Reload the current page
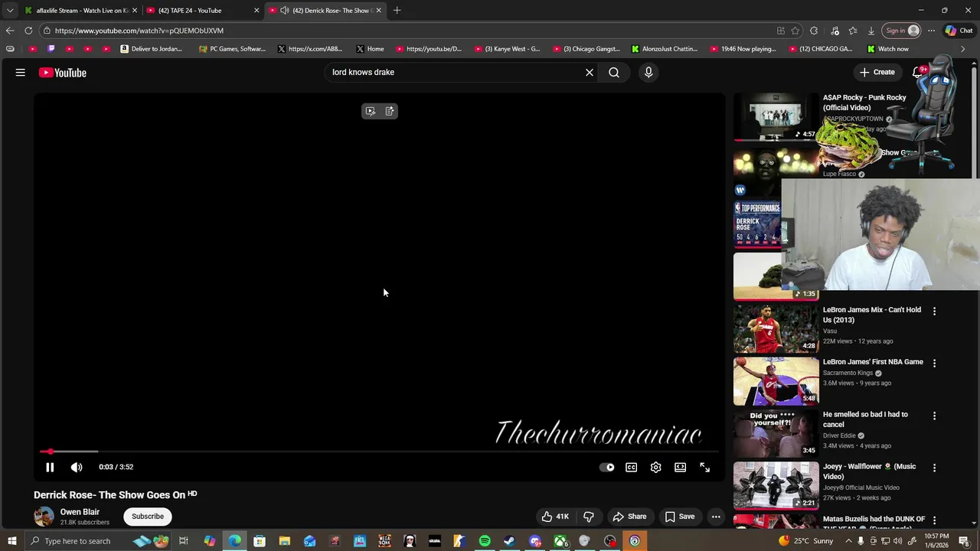Viewport: 980px width, 551px height. click(x=28, y=31)
